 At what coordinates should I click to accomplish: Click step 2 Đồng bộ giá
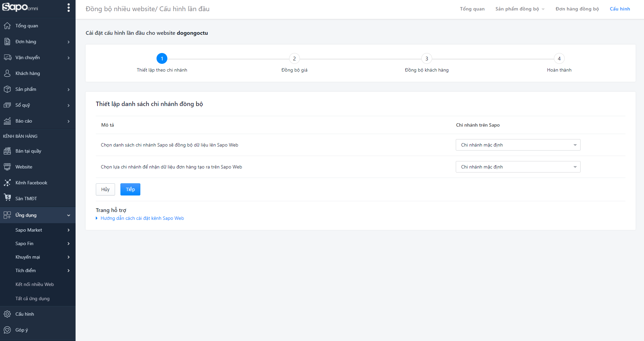click(x=295, y=58)
